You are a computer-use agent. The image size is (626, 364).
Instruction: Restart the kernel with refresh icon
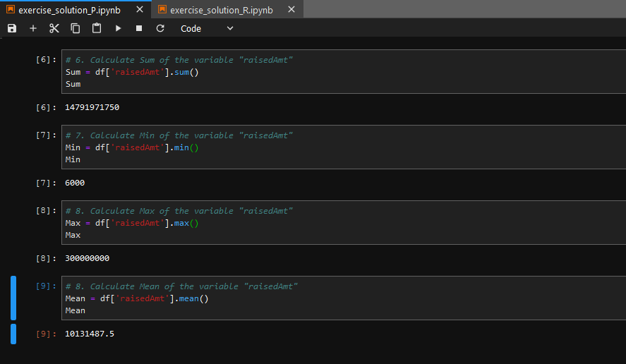[160, 28]
